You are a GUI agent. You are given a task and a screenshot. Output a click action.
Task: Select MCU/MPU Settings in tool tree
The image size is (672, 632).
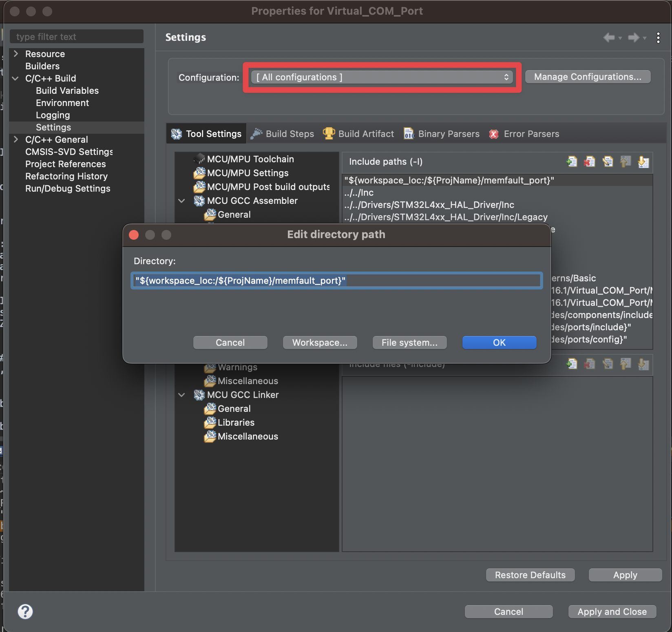coord(248,173)
